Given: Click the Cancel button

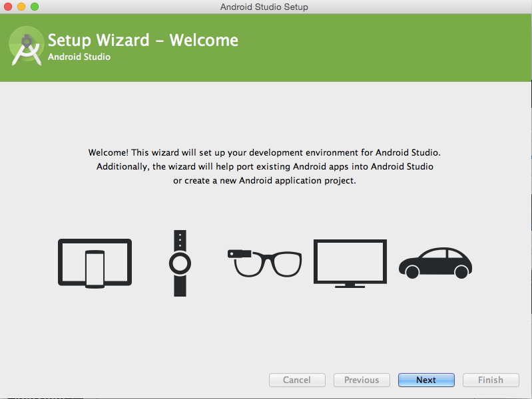Looking at the screenshot, I should [x=297, y=380].
